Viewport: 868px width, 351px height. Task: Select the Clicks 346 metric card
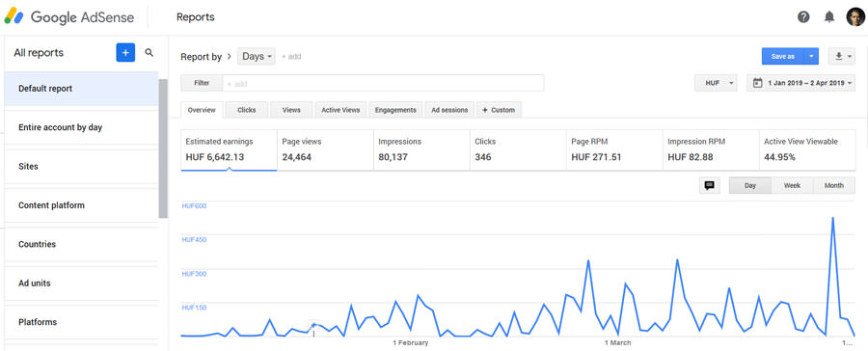518,150
